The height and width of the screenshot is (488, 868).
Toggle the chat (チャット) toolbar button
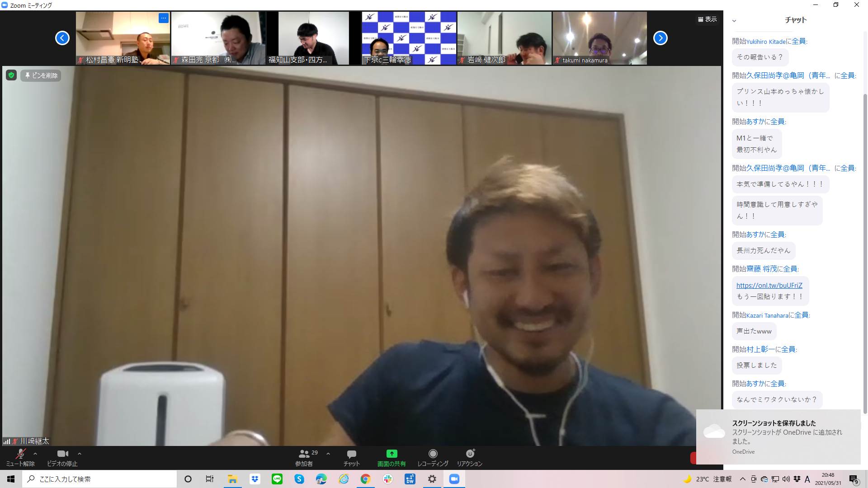[x=351, y=457]
